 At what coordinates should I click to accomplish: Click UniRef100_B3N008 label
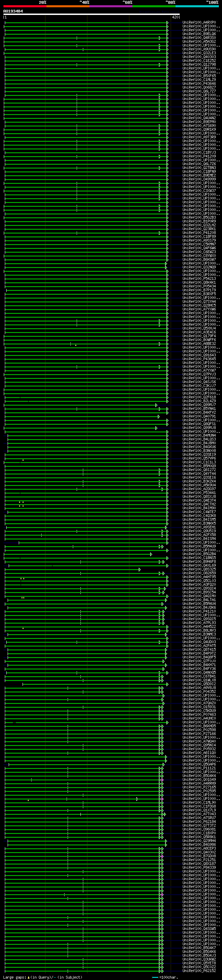click(199, 451)
